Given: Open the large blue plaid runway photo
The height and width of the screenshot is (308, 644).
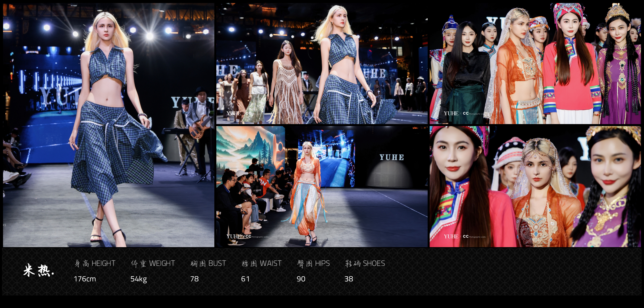Looking at the screenshot, I should (108, 125).
